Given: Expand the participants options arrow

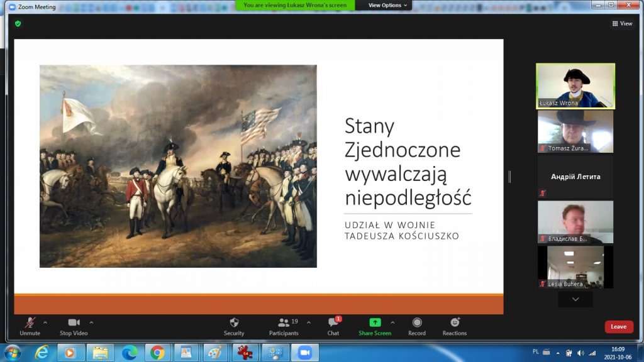Looking at the screenshot, I should pyautogui.click(x=308, y=322).
